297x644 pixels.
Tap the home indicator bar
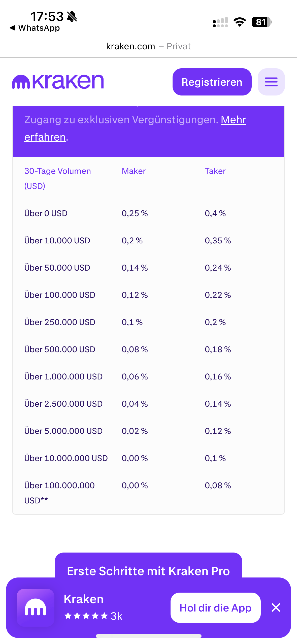pos(148,636)
